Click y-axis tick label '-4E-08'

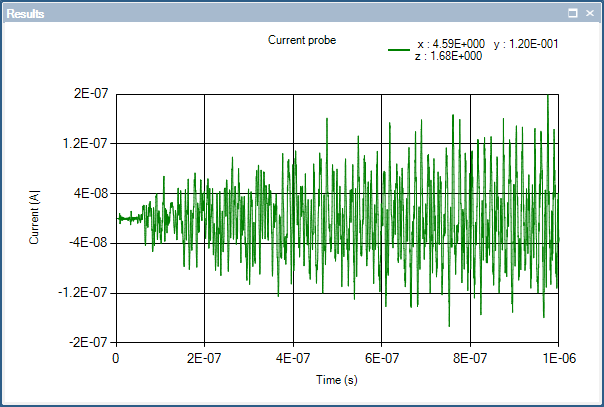point(89,243)
